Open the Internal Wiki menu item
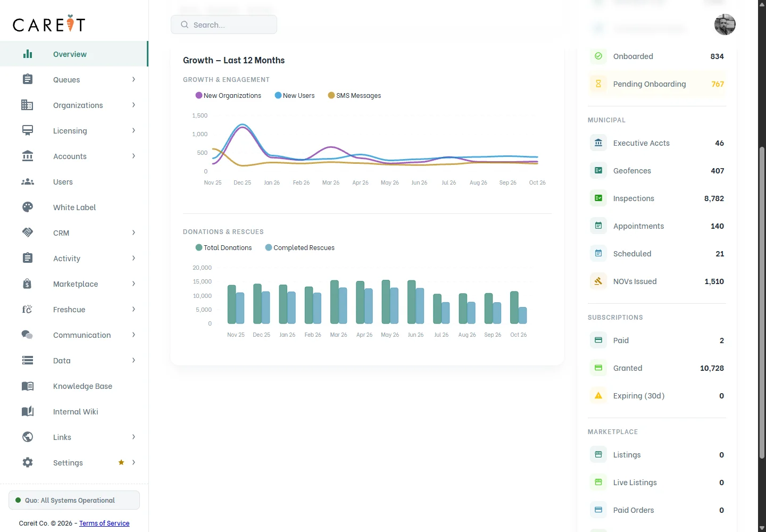 74,411
